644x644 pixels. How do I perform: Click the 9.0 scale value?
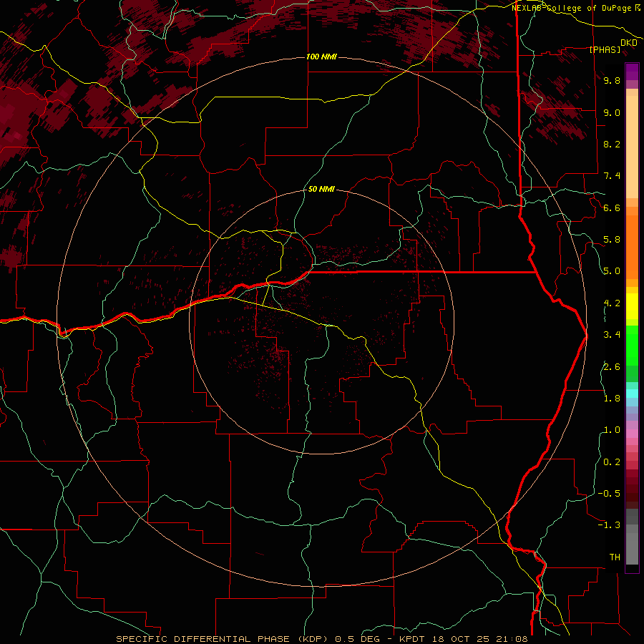coord(612,112)
